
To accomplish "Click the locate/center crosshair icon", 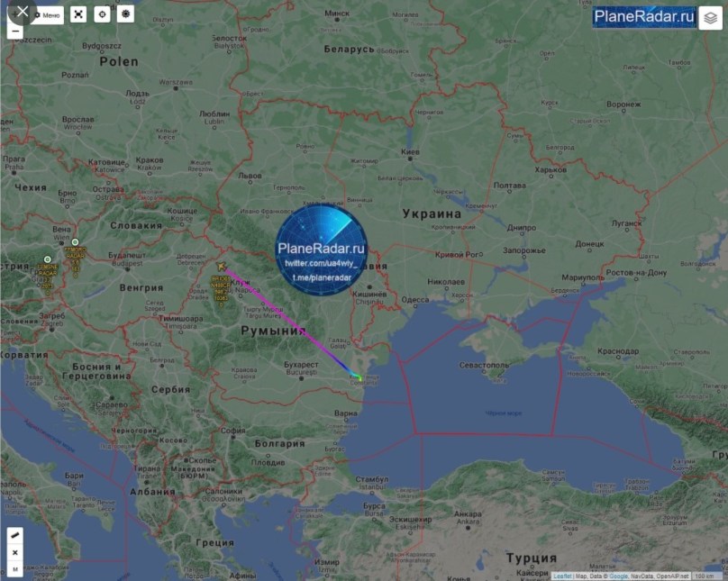I will click(x=102, y=14).
